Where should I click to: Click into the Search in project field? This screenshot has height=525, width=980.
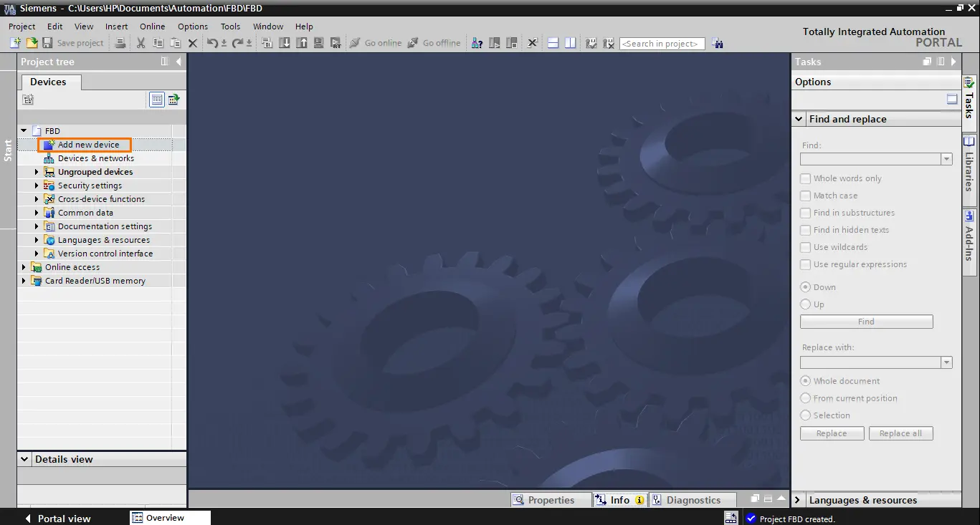(662, 44)
